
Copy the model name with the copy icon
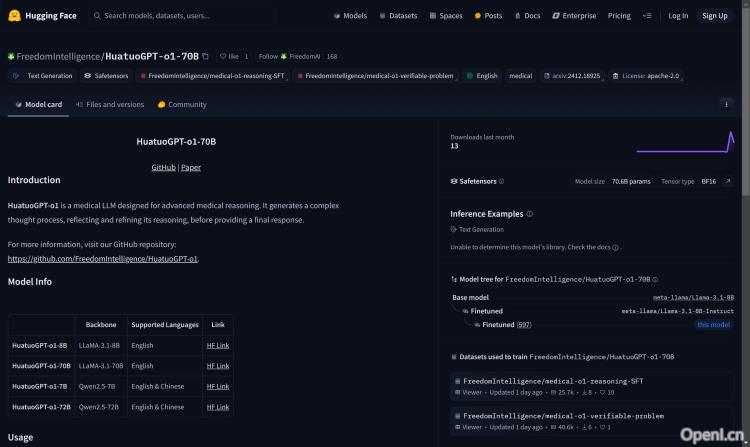(205, 57)
